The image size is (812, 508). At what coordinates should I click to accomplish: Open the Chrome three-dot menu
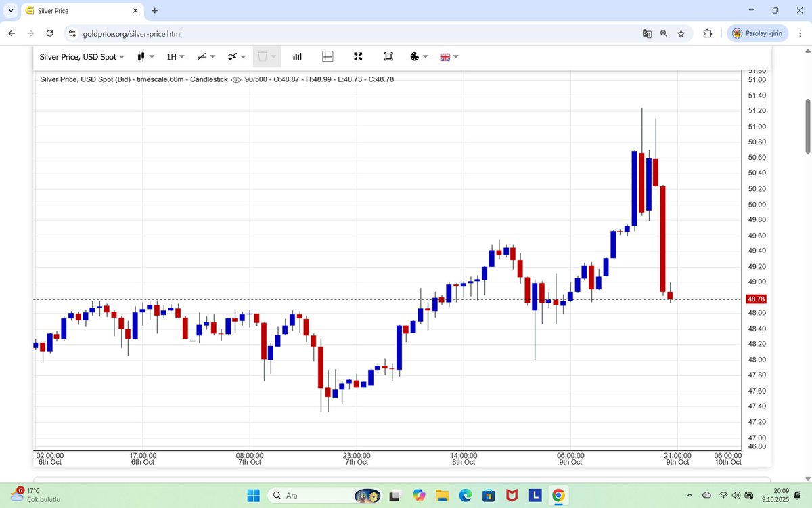(800, 33)
